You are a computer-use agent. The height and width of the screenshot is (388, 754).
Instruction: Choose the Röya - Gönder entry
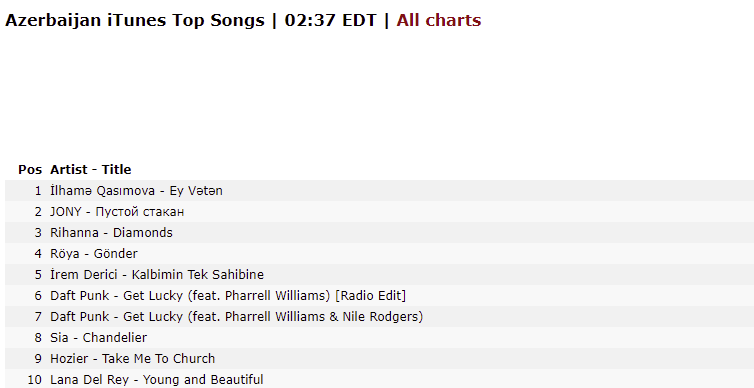(94, 254)
